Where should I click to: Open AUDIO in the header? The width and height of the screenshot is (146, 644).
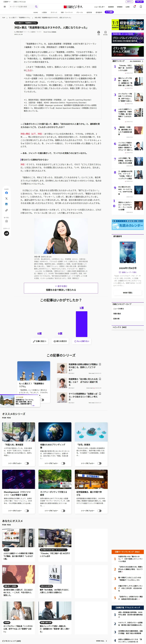[111, 7]
